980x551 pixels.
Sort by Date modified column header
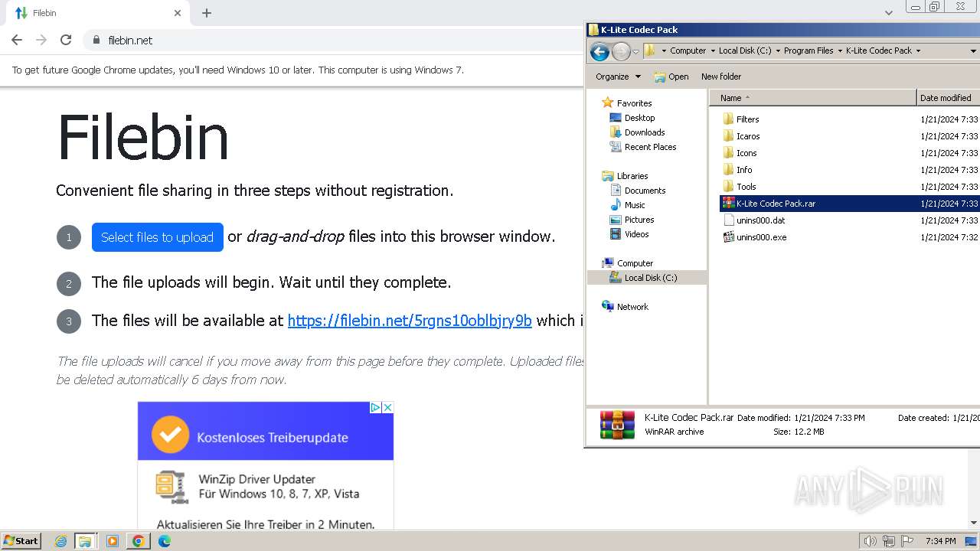[x=948, y=98]
